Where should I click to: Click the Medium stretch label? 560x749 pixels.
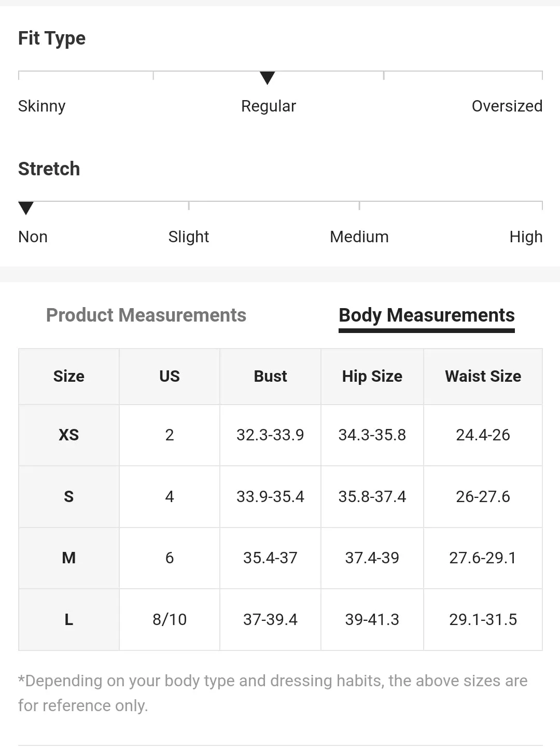[359, 237]
